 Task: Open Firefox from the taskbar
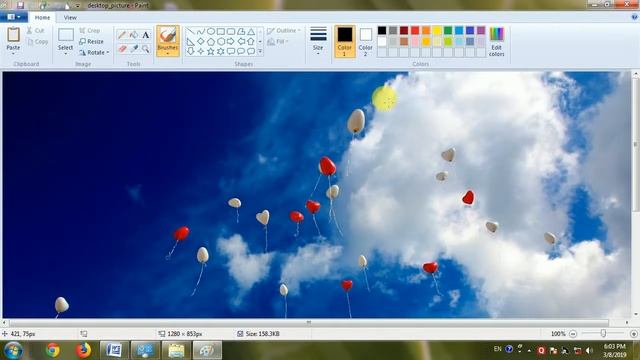[x=83, y=350]
